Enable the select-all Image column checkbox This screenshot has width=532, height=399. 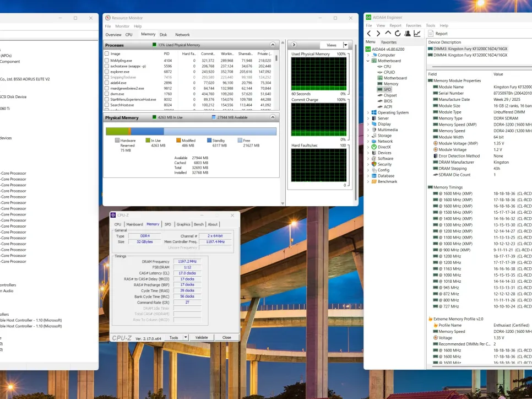(107, 53)
